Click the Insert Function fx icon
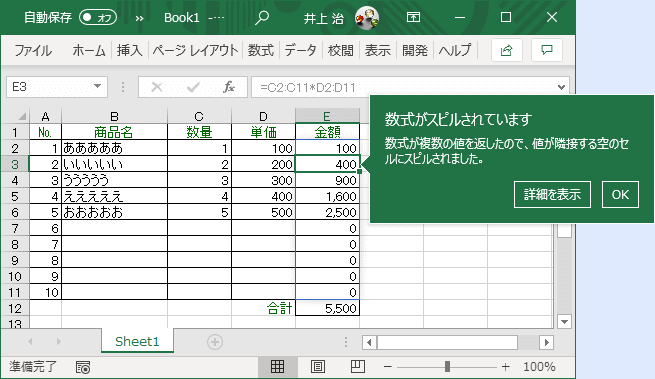 229,87
